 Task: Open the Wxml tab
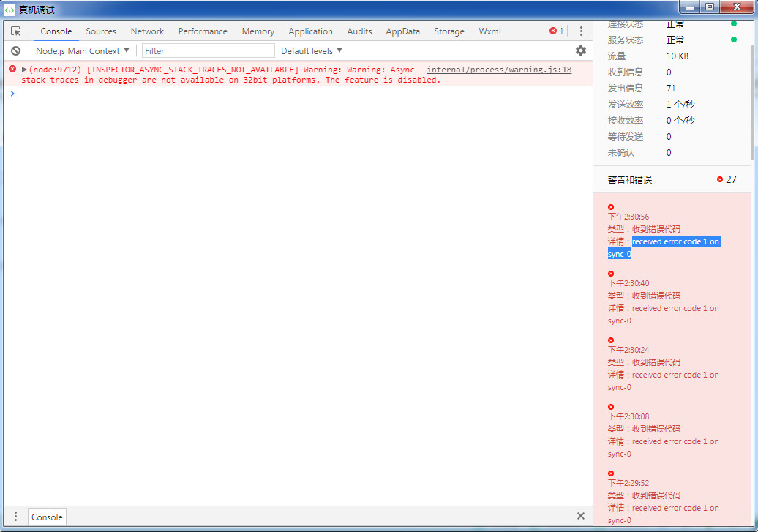tap(489, 31)
